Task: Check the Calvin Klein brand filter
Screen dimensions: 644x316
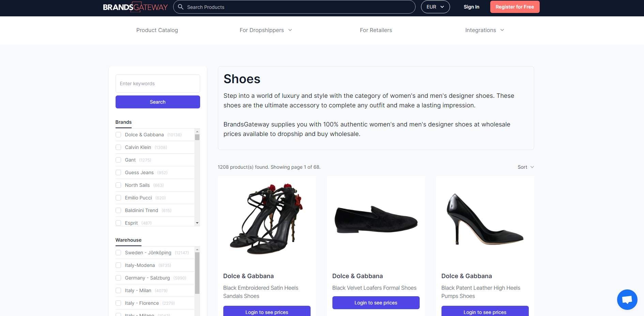Action: [118, 147]
